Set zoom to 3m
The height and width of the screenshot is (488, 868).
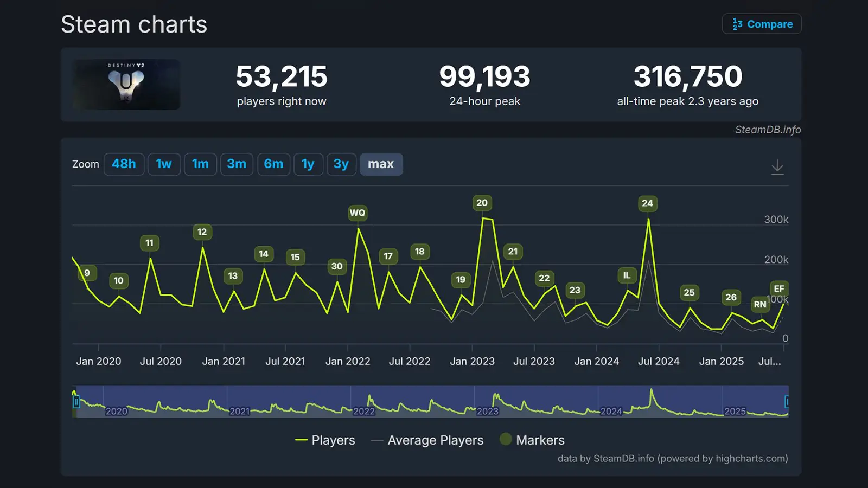tap(237, 164)
